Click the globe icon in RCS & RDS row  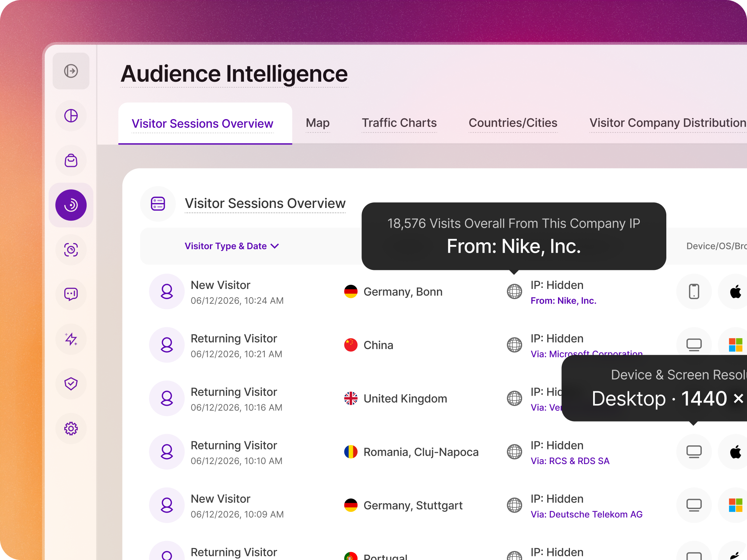514,452
